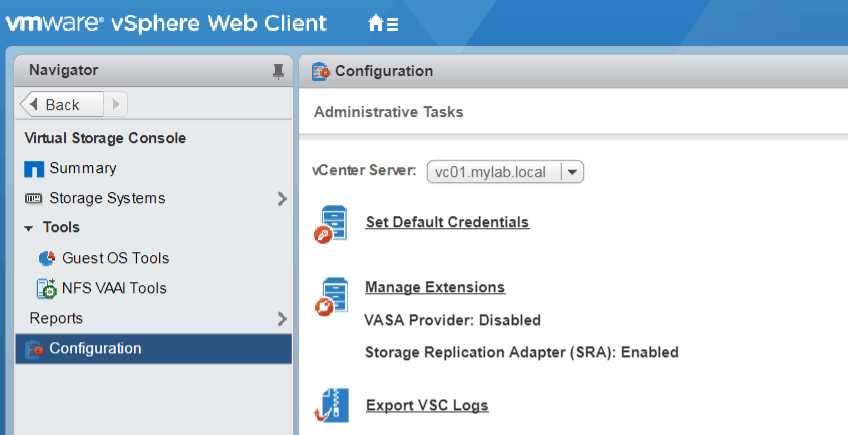Open the Manage Extensions link
Viewport: 848px width, 435px height.
pos(435,288)
